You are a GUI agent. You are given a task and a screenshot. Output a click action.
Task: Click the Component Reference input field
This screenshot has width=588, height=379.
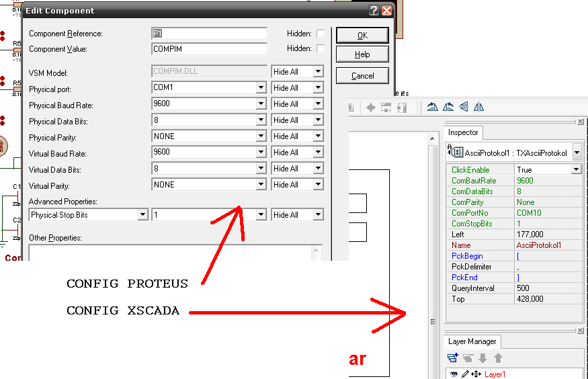[210, 34]
